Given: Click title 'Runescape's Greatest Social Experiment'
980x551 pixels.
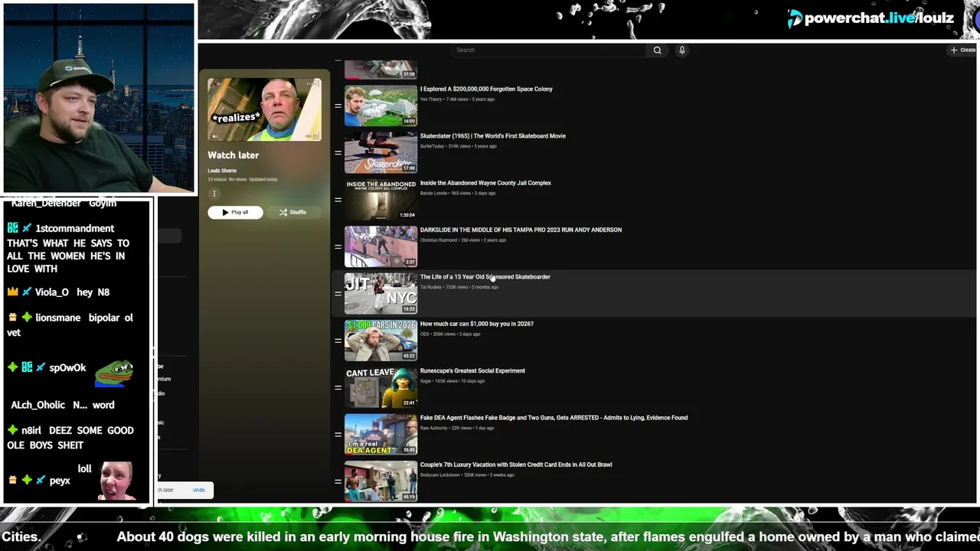Looking at the screenshot, I should coord(472,371).
